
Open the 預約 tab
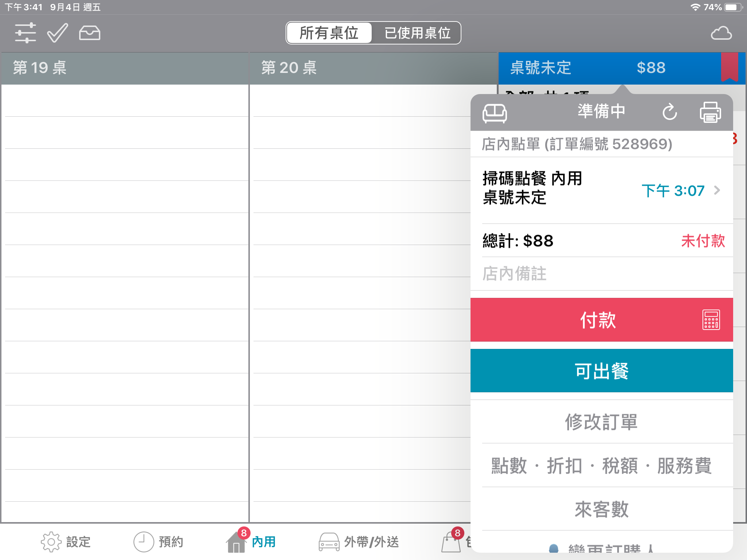click(158, 541)
